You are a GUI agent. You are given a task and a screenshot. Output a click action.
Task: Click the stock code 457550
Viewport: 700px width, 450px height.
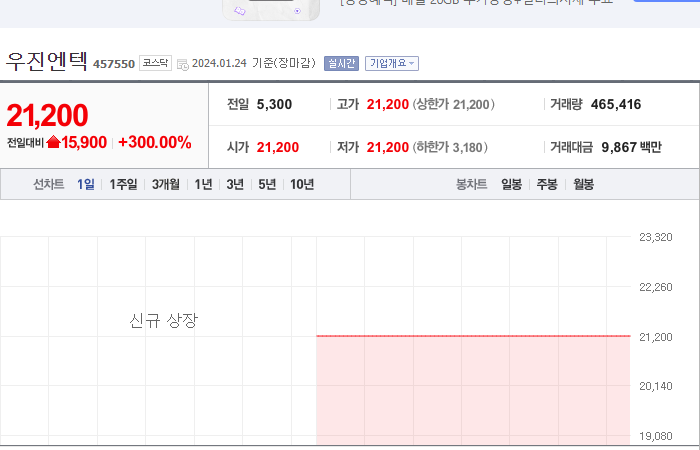coord(114,64)
